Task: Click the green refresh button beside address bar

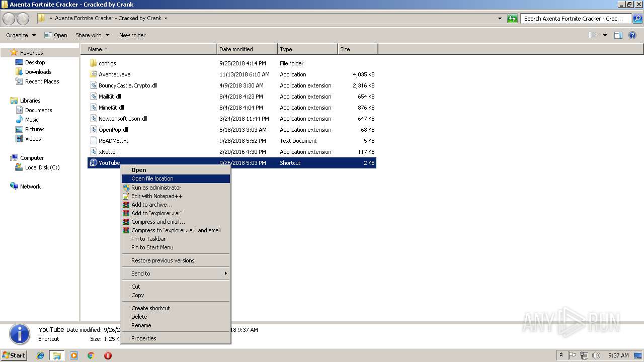Action: (512, 19)
